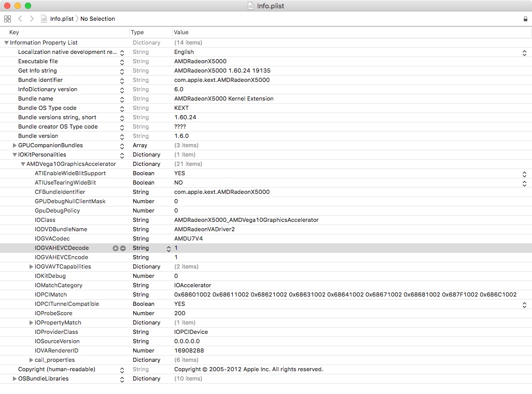The height and width of the screenshot is (394, 532).
Task: Expand OSBundleLibraries dictionary
Action: 15,379
